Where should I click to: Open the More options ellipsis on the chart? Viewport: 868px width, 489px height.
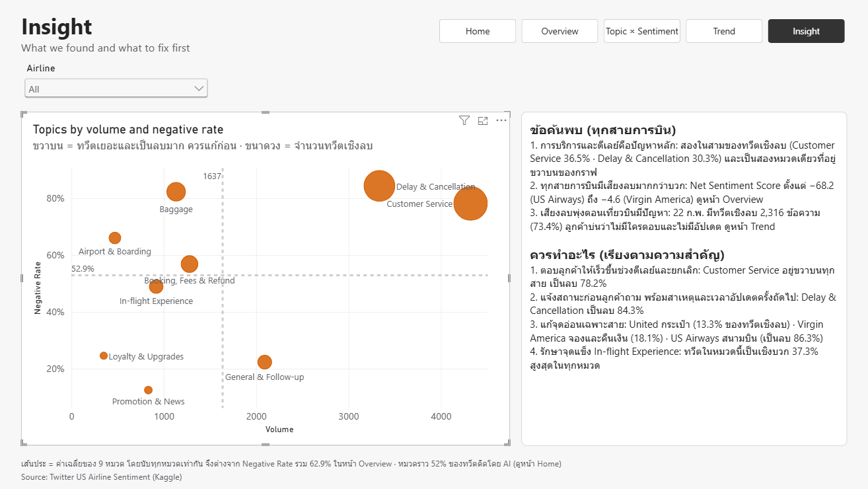501,120
